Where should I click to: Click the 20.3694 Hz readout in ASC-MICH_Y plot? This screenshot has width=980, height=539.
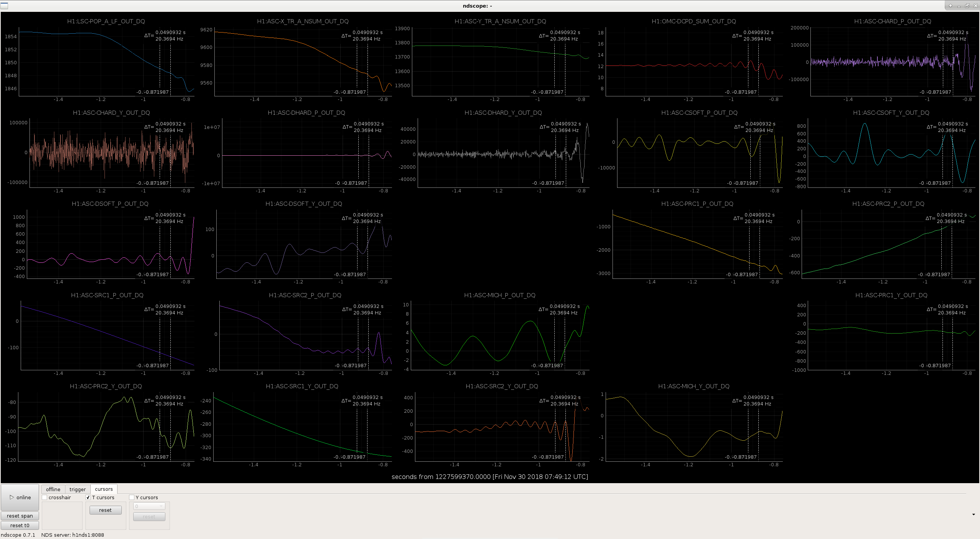(757, 404)
